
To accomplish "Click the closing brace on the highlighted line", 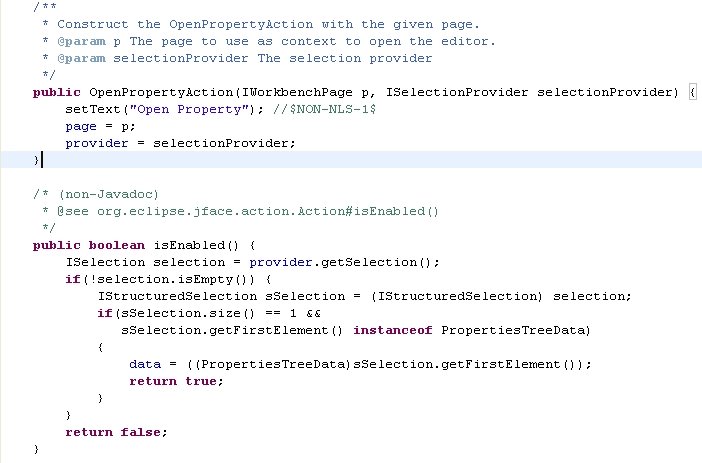I will (x=37, y=160).
